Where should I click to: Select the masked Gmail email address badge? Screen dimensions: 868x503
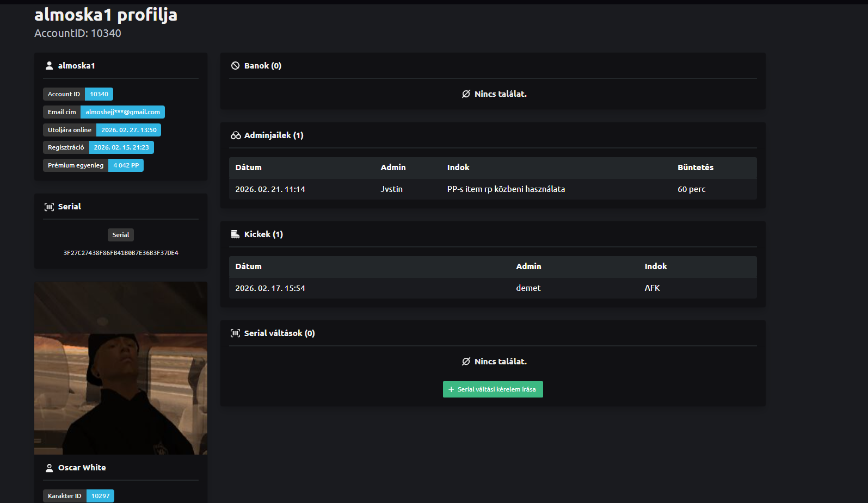(122, 112)
